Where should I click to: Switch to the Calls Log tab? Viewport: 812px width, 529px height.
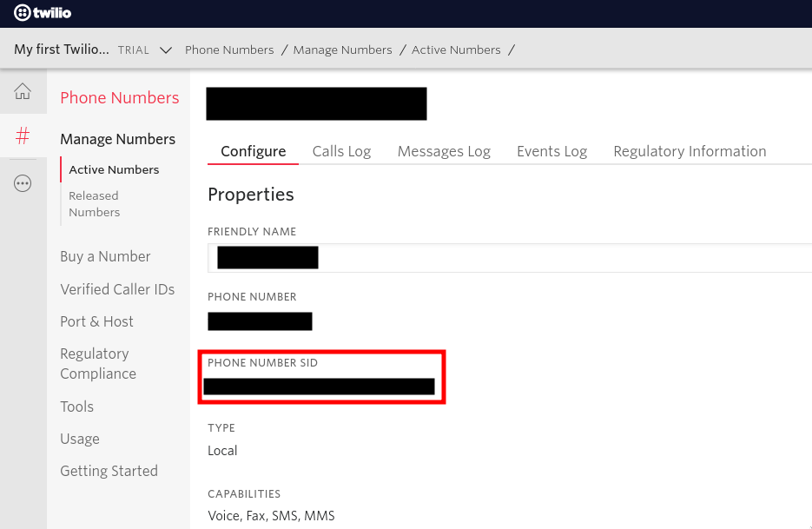click(x=341, y=151)
